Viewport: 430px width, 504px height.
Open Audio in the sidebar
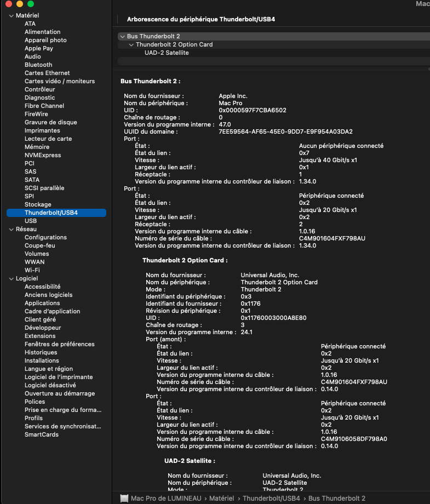(x=33, y=56)
